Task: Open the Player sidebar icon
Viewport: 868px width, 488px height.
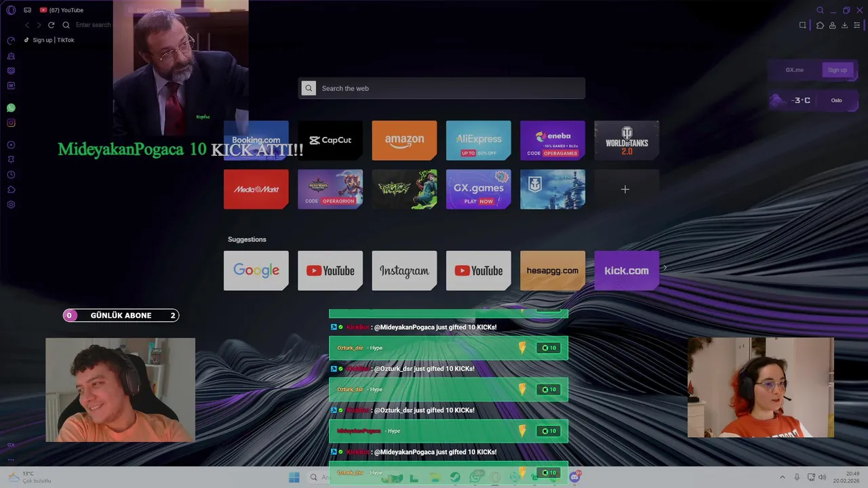Action: point(11,145)
